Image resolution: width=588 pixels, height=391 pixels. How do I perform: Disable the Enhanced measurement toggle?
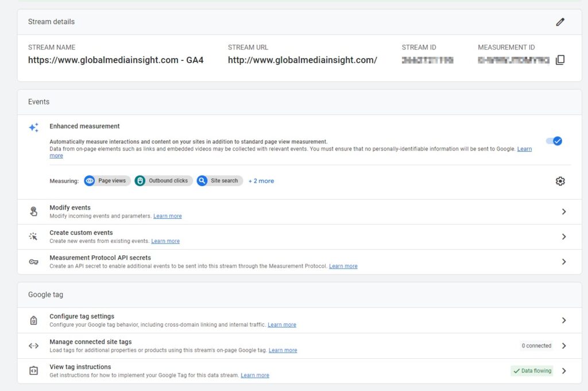553,140
